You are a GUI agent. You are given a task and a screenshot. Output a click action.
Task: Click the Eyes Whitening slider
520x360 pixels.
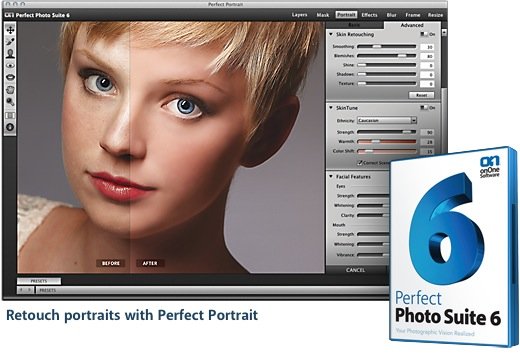373,205
